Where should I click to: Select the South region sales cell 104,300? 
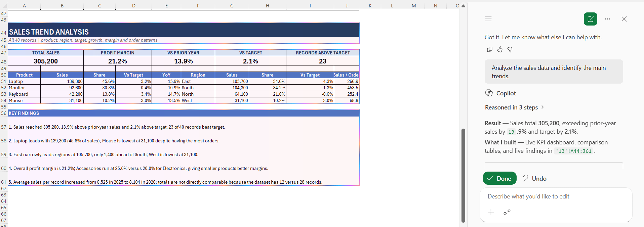pos(232,88)
